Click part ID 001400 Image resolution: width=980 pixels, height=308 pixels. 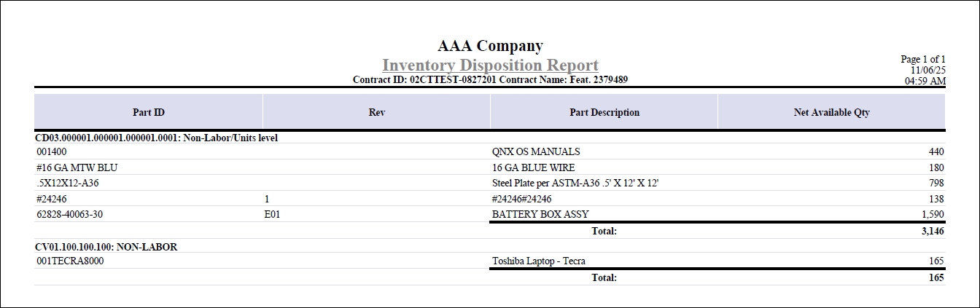[x=51, y=151]
